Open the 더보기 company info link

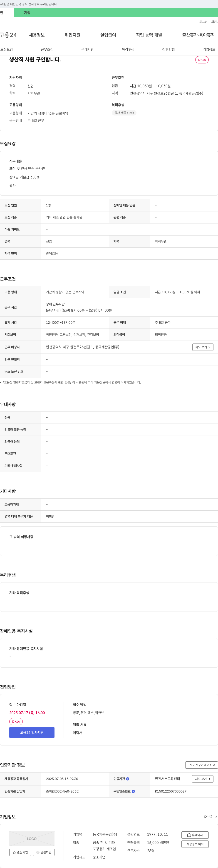(211, 817)
